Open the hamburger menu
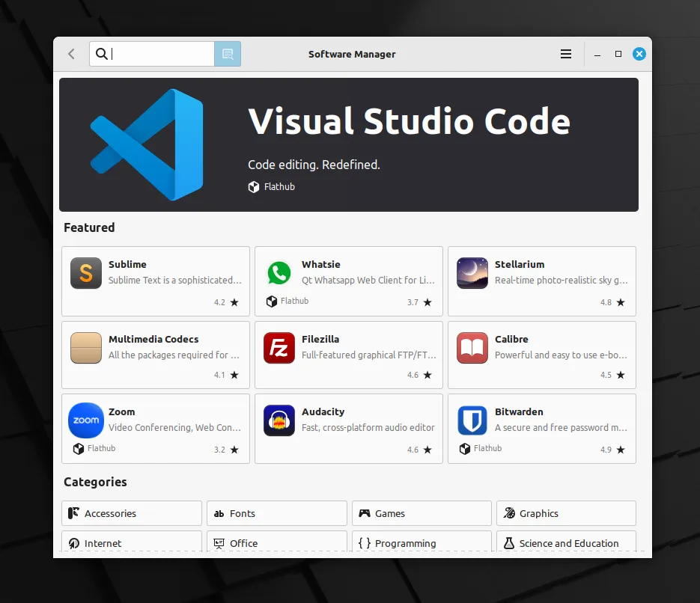This screenshot has width=700, height=603. 566,54
